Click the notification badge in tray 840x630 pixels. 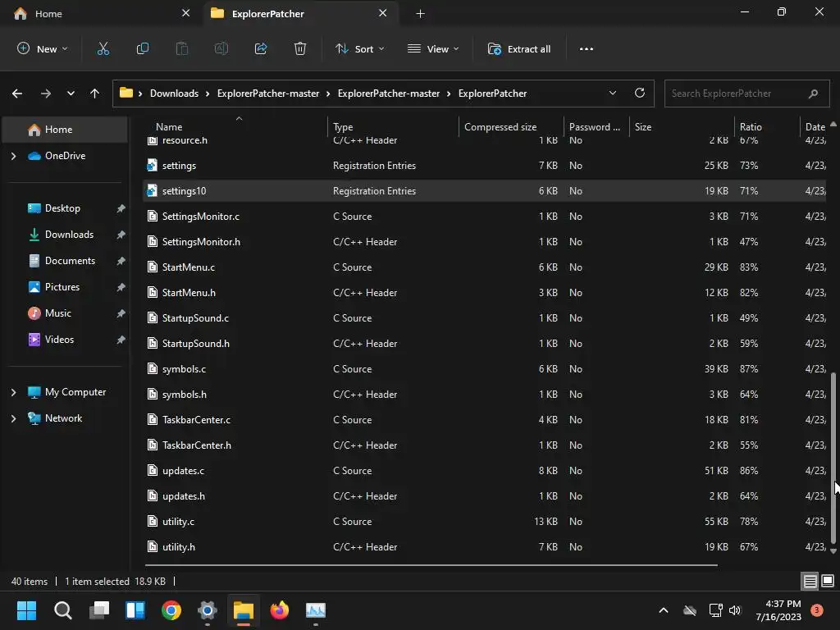[816, 609]
